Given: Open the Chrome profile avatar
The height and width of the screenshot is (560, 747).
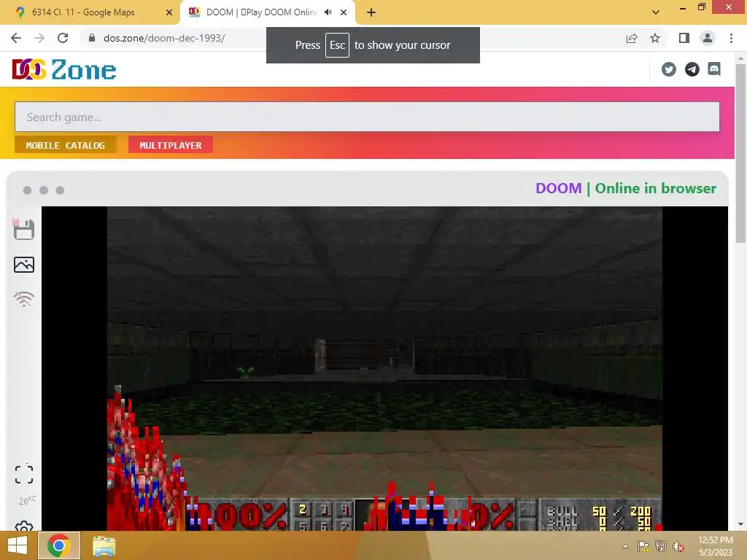Looking at the screenshot, I should click(x=708, y=38).
